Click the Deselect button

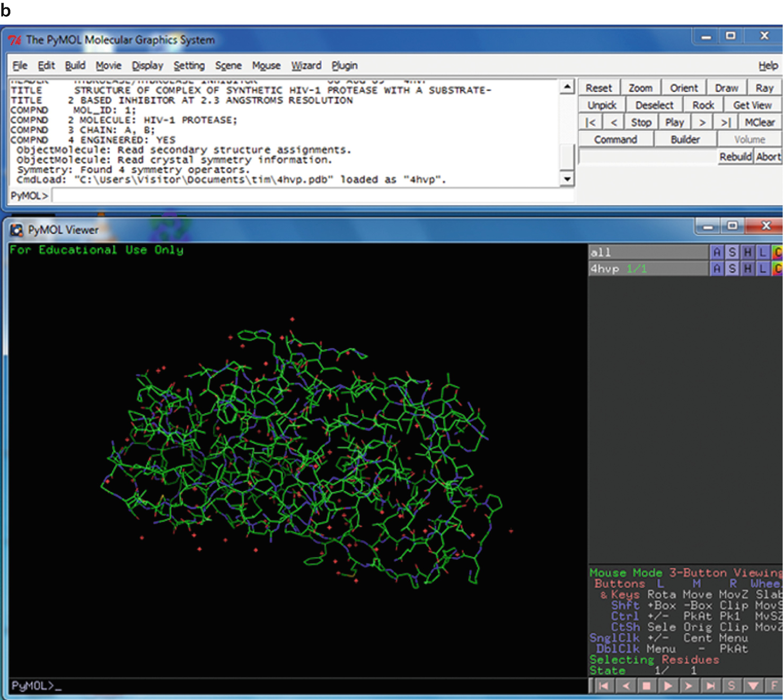coord(654,105)
